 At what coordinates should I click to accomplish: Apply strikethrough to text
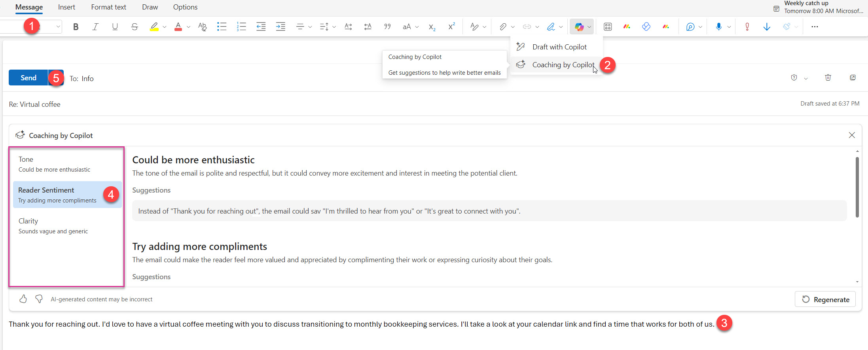pos(135,27)
